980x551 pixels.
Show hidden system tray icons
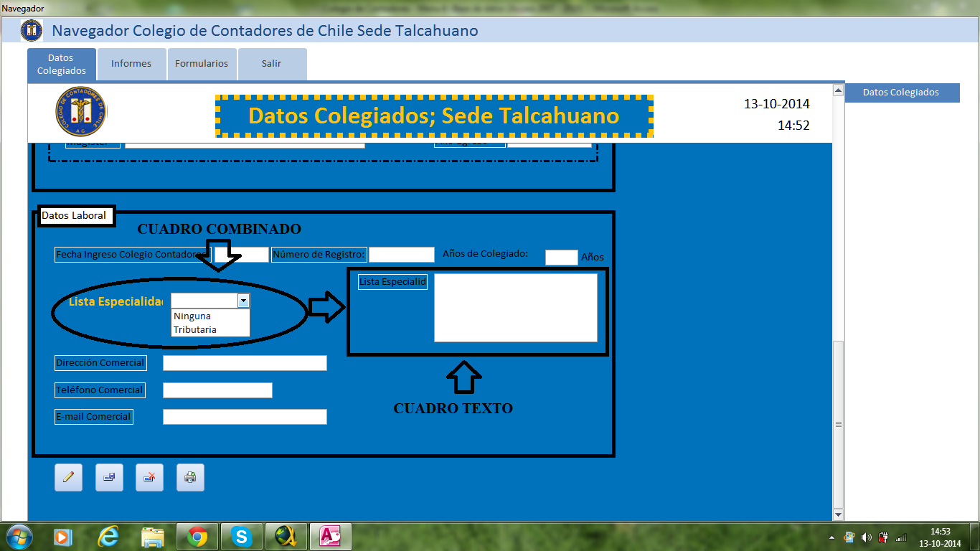[832, 537]
